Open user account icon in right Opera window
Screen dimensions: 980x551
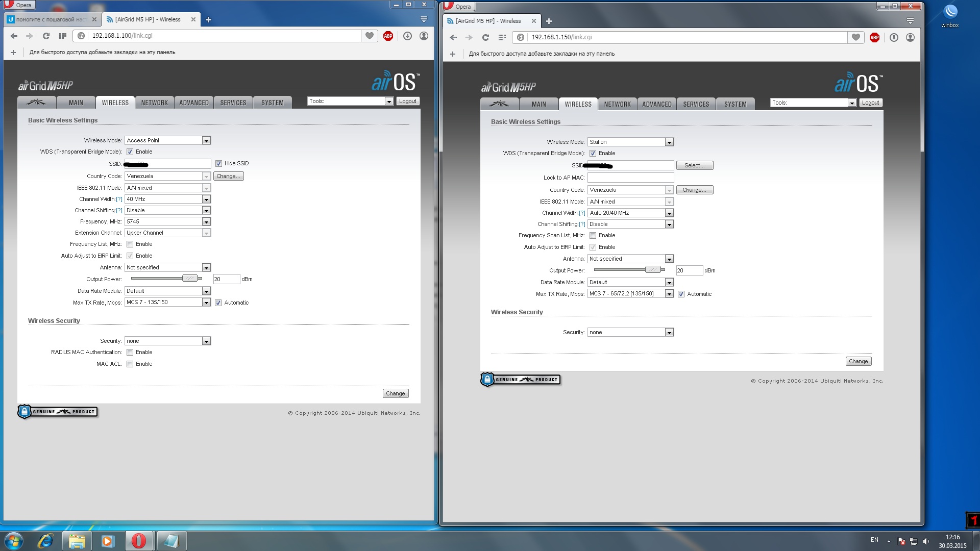[910, 37]
